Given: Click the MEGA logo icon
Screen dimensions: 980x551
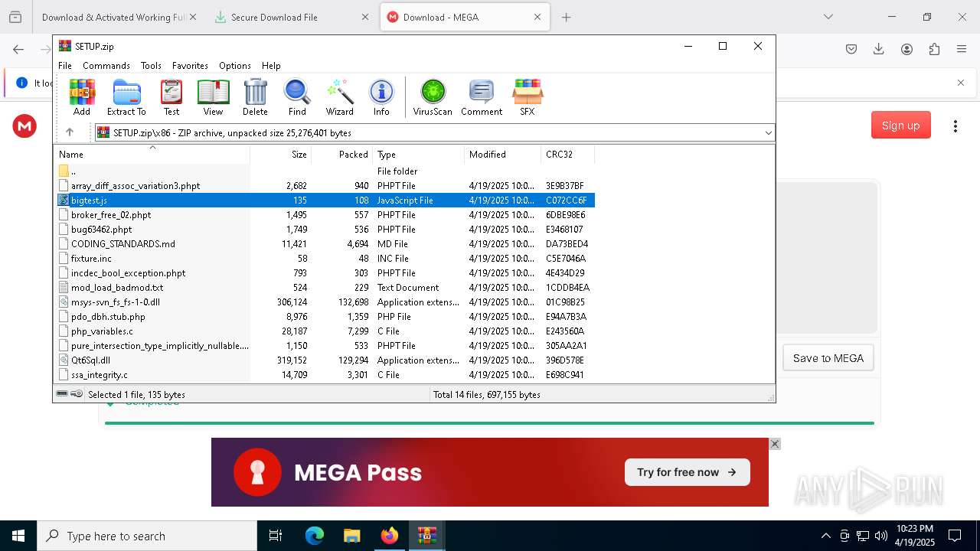Looking at the screenshot, I should (x=24, y=126).
